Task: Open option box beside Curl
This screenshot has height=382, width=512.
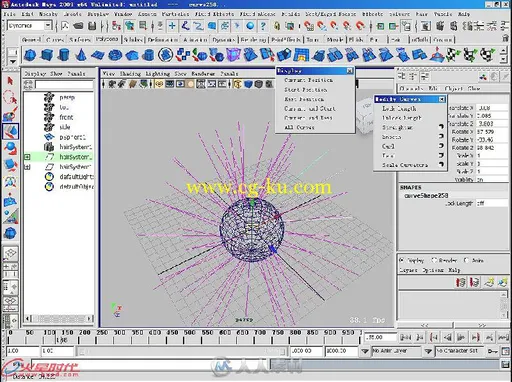Action: point(441,146)
